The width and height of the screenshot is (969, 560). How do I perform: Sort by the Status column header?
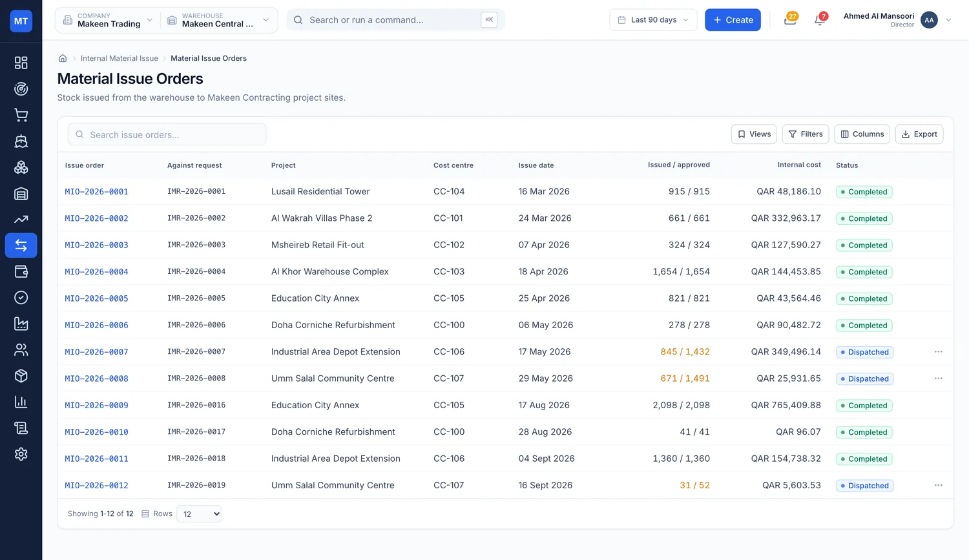[x=847, y=165]
